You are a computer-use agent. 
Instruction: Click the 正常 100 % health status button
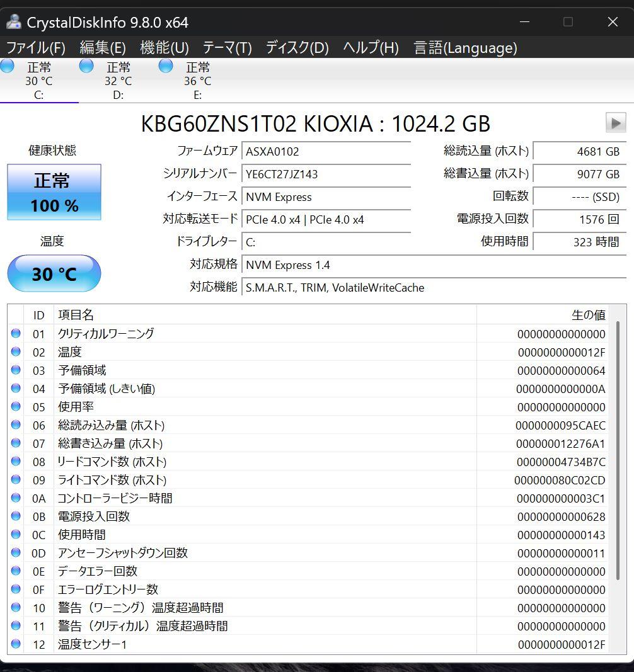point(54,192)
